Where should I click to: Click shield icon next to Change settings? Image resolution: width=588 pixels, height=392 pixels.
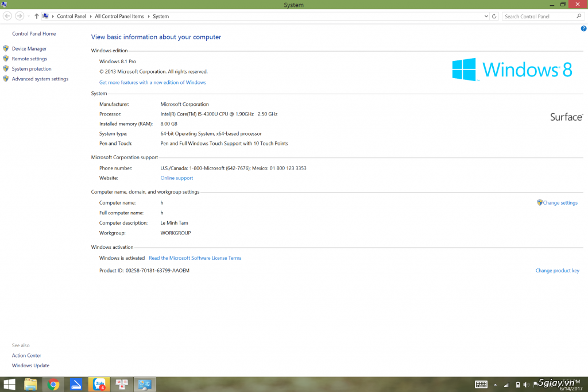click(x=540, y=202)
